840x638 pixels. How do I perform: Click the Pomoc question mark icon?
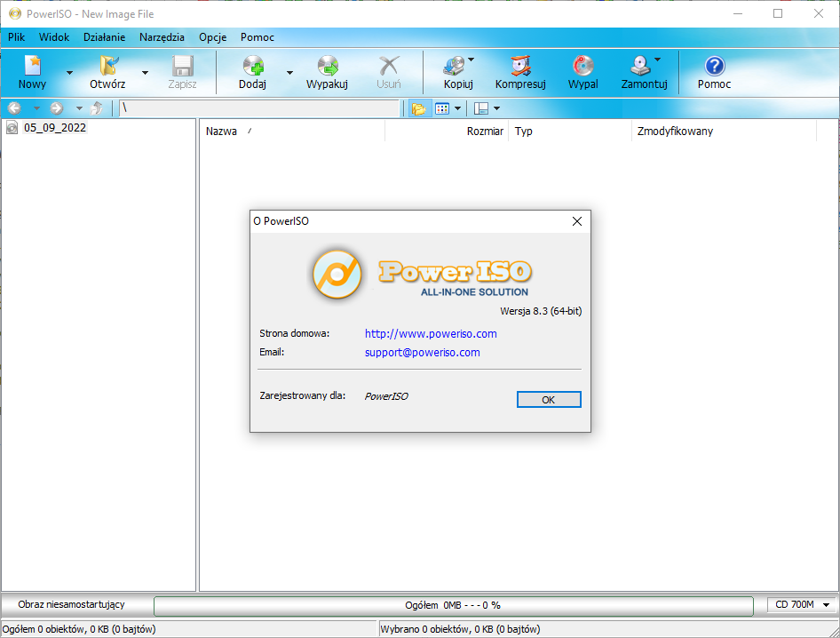point(714,66)
